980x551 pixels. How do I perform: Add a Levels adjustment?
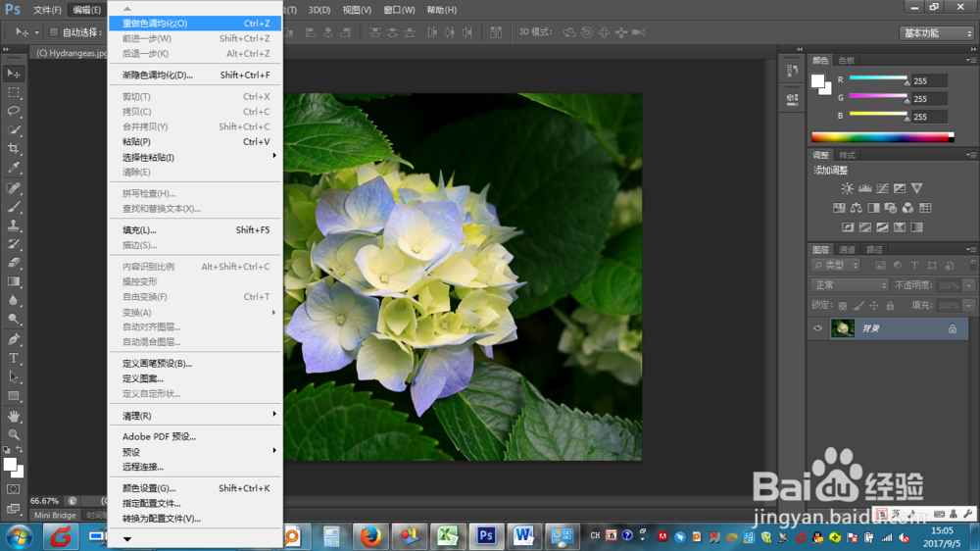[865, 188]
